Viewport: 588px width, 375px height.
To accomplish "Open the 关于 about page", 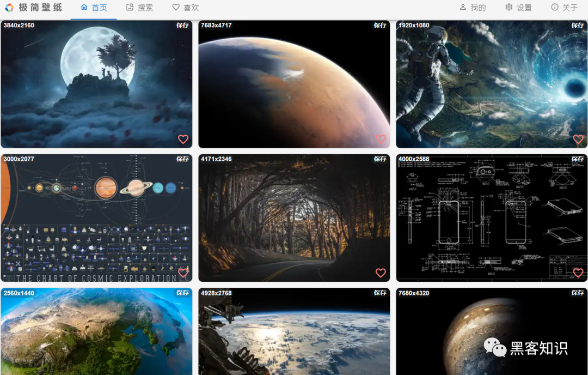I will pos(565,8).
